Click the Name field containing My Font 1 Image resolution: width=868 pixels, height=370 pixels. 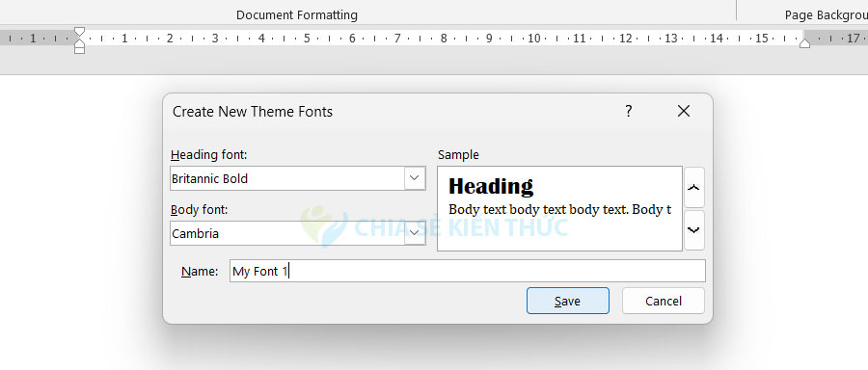(467, 271)
